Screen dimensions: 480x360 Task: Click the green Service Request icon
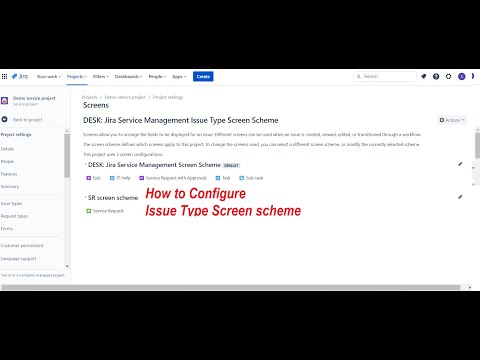coord(89,211)
